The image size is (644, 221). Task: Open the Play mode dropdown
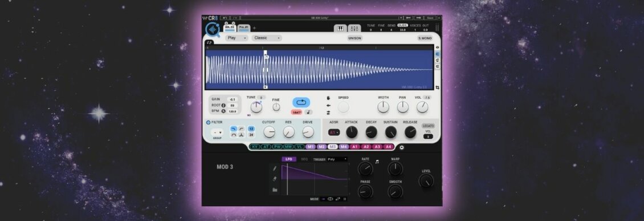pyautogui.click(x=237, y=38)
